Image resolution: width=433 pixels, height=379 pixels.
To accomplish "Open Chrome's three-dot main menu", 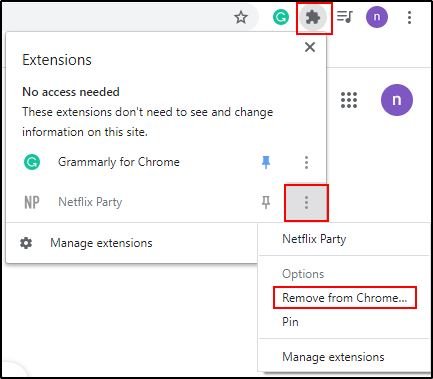I will [x=409, y=17].
